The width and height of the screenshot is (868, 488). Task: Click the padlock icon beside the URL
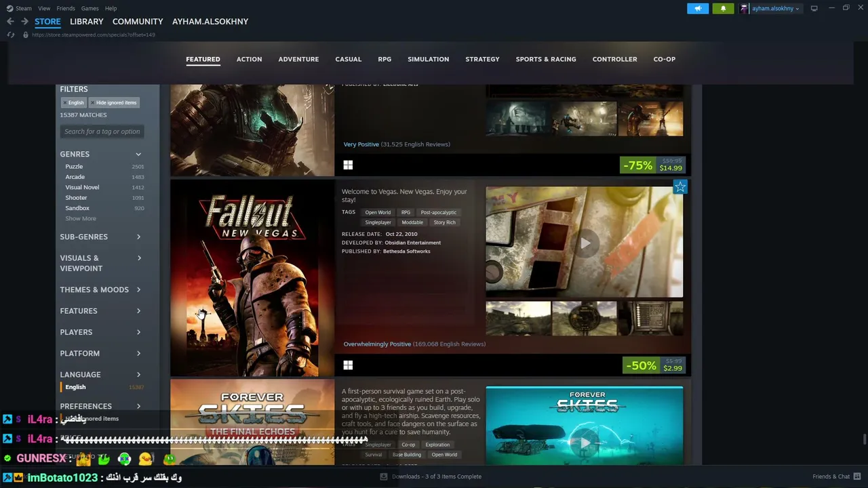click(26, 35)
